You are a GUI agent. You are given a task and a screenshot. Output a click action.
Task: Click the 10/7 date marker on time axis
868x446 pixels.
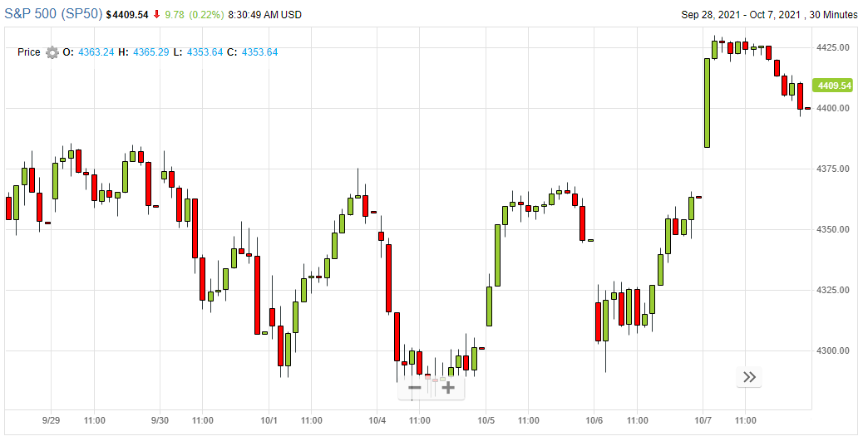click(x=703, y=420)
